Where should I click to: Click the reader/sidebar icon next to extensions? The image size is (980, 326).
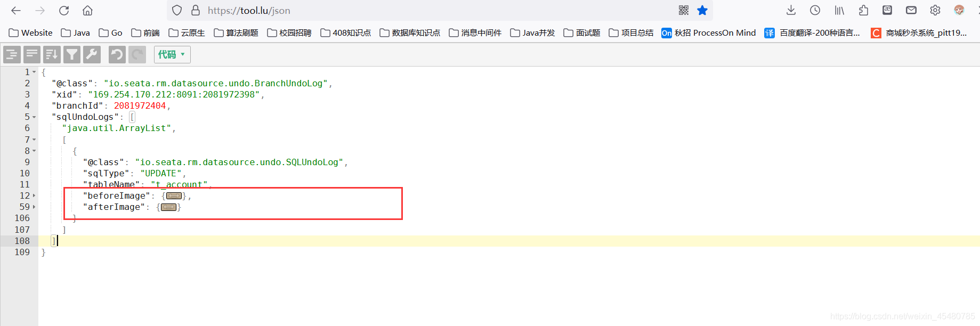887,10
